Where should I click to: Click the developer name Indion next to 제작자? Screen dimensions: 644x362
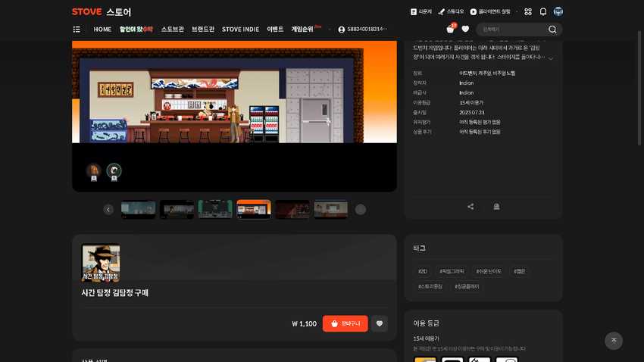pos(466,83)
